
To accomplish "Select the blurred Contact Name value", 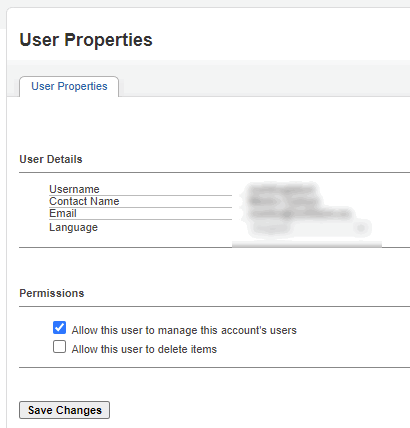I will pos(283,201).
